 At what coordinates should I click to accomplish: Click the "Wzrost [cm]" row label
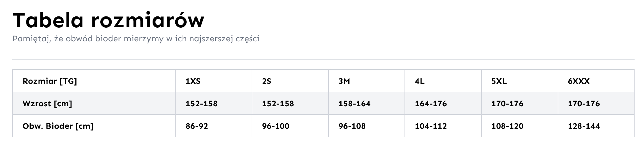(x=47, y=104)
